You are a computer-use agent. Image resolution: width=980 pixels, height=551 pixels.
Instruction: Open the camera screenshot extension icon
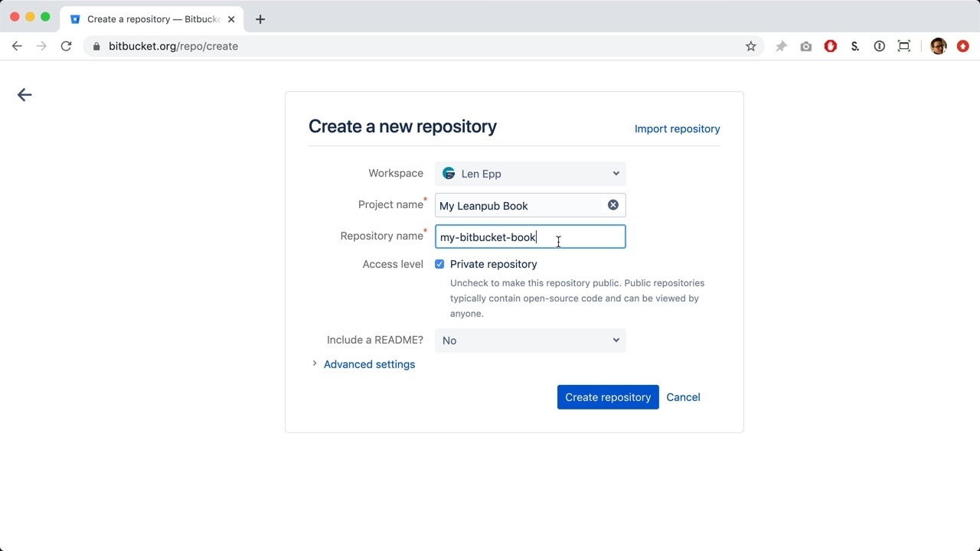(x=806, y=46)
